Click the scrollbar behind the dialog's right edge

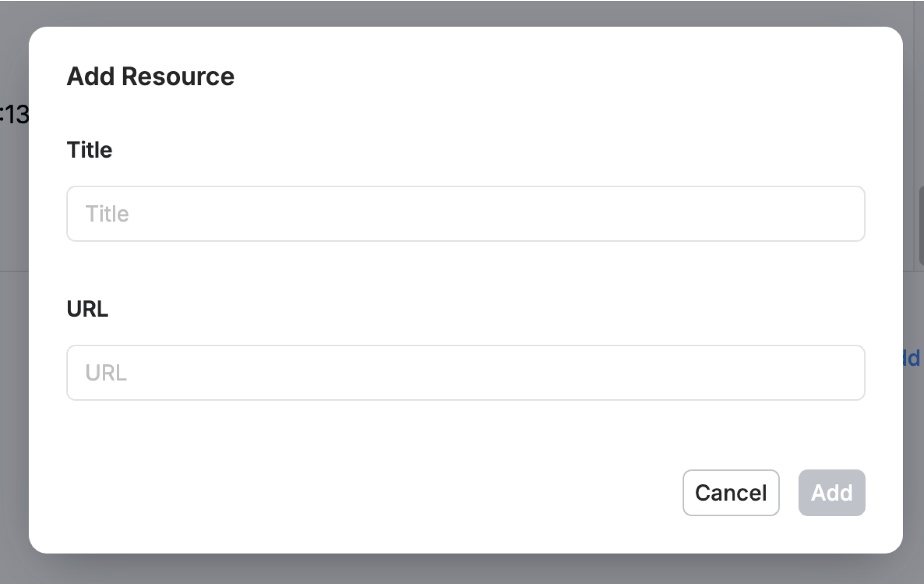(x=921, y=226)
